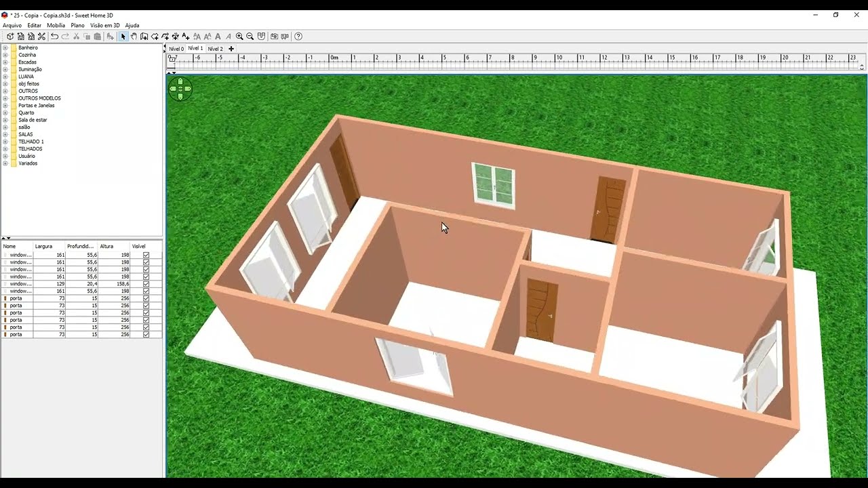The image size is (868, 488).
Task: Select the Create dimensions tool
Action: (175, 37)
